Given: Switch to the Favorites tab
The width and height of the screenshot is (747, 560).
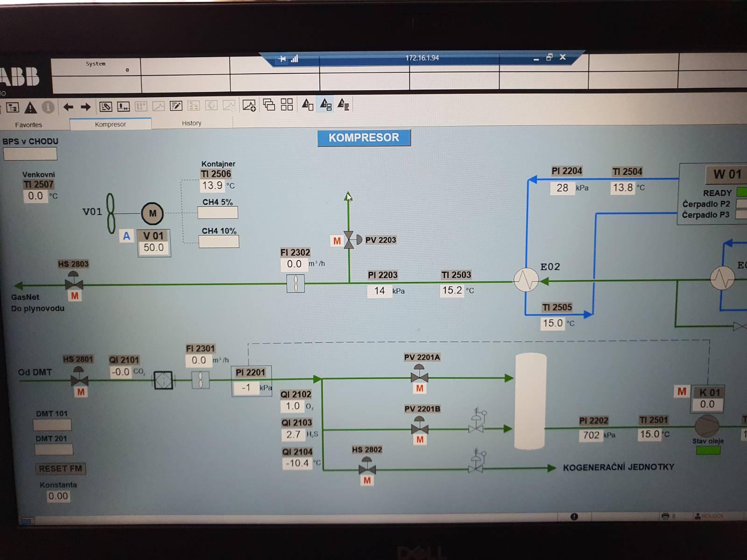Looking at the screenshot, I should pyautogui.click(x=28, y=125).
